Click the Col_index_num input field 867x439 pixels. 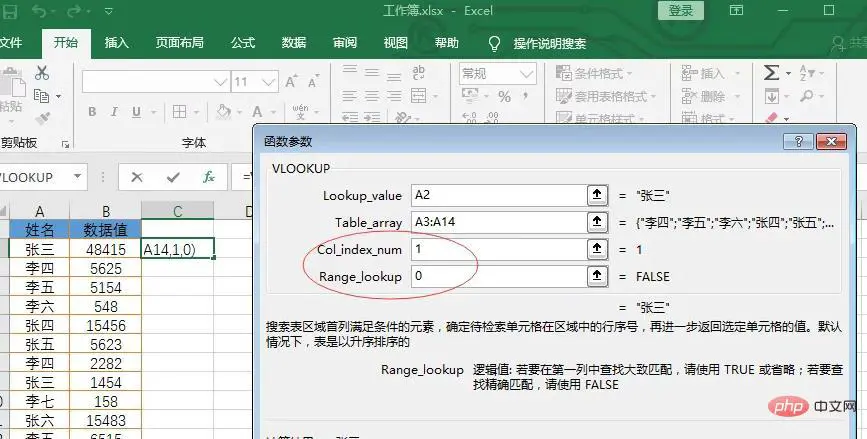point(499,249)
